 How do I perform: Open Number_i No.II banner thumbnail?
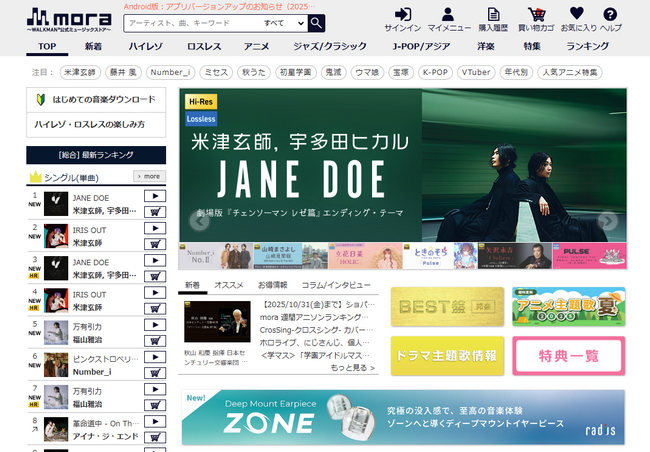[216, 256]
